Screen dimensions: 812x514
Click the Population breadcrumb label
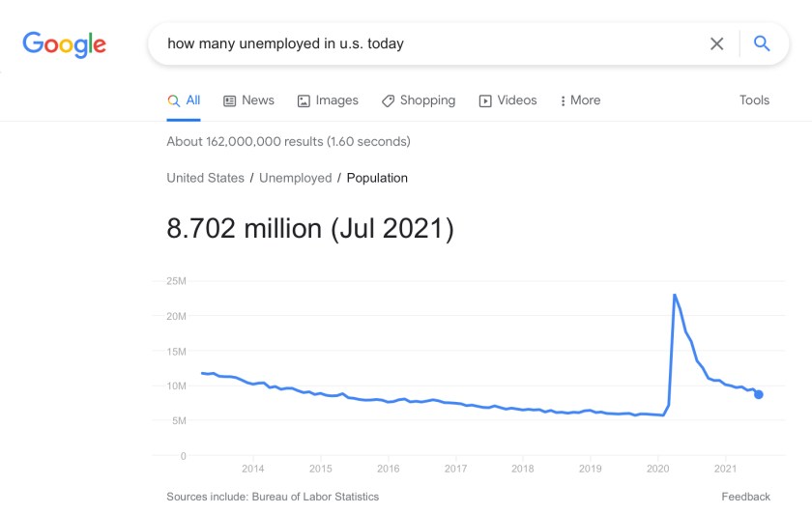(x=377, y=178)
